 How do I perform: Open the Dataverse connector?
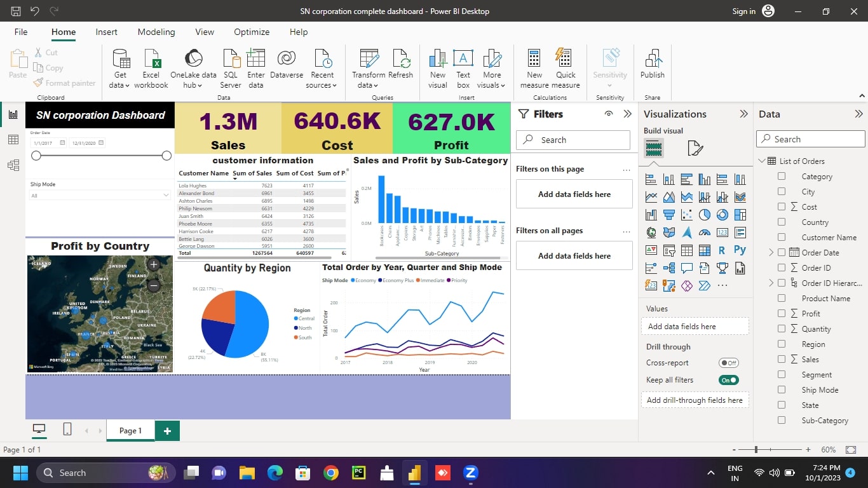pos(287,64)
